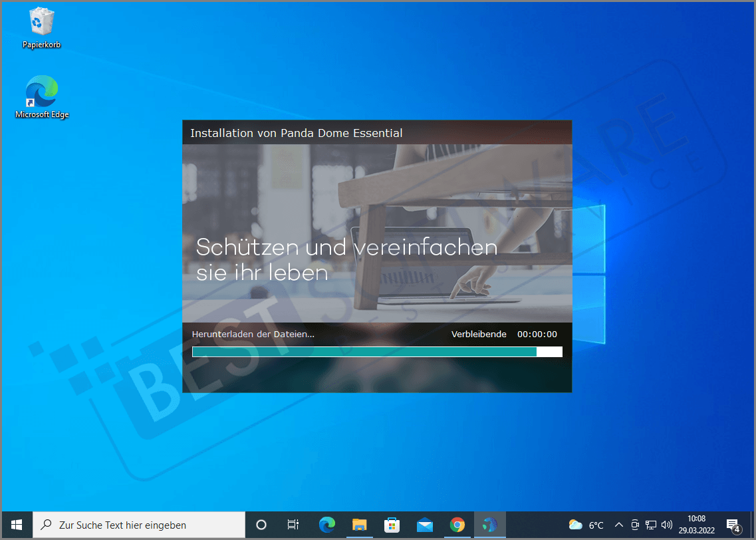The height and width of the screenshot is (540, 756).
Task: Open Task View
Action: 293,525
